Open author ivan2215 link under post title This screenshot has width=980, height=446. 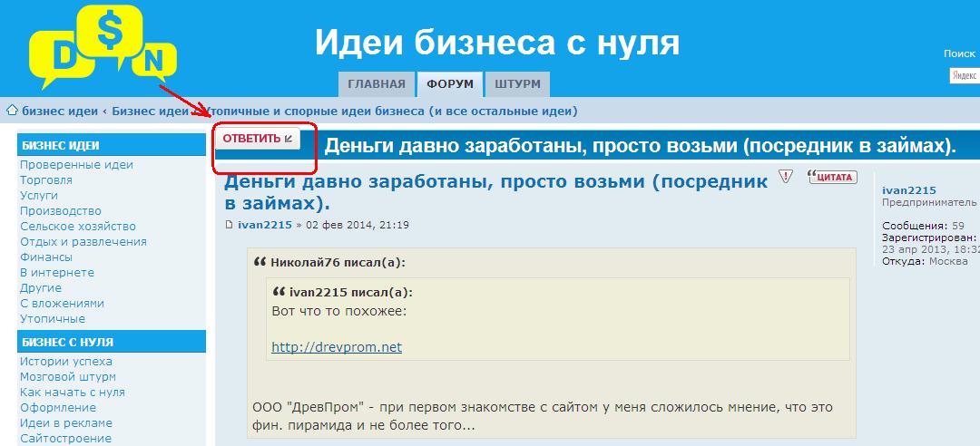(x=265, y=225)
